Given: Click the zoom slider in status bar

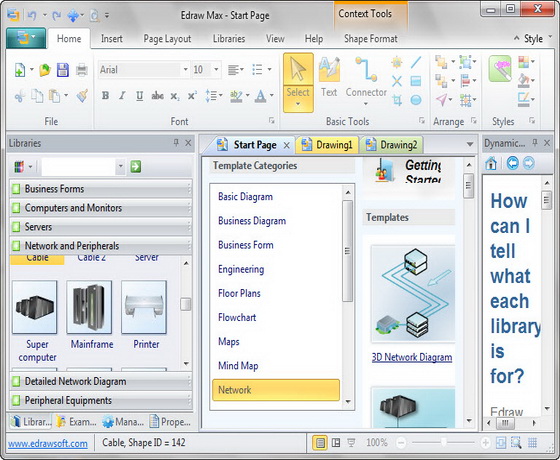Looking at the screenshot, I should (443, 442).
